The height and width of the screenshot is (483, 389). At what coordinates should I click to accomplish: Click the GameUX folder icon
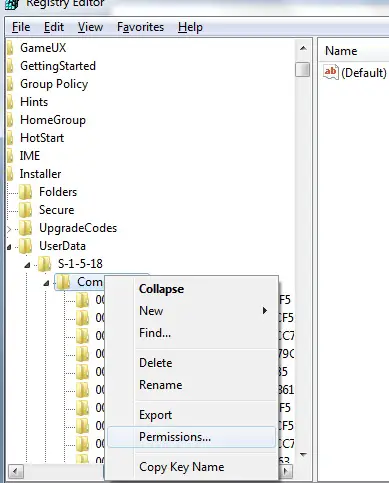(10, 48)
